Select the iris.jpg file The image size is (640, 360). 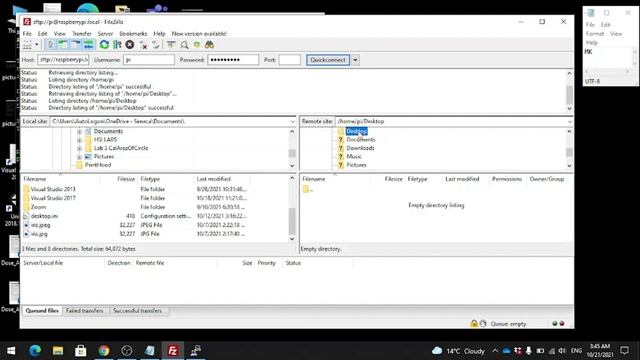[x=39, y=234]
